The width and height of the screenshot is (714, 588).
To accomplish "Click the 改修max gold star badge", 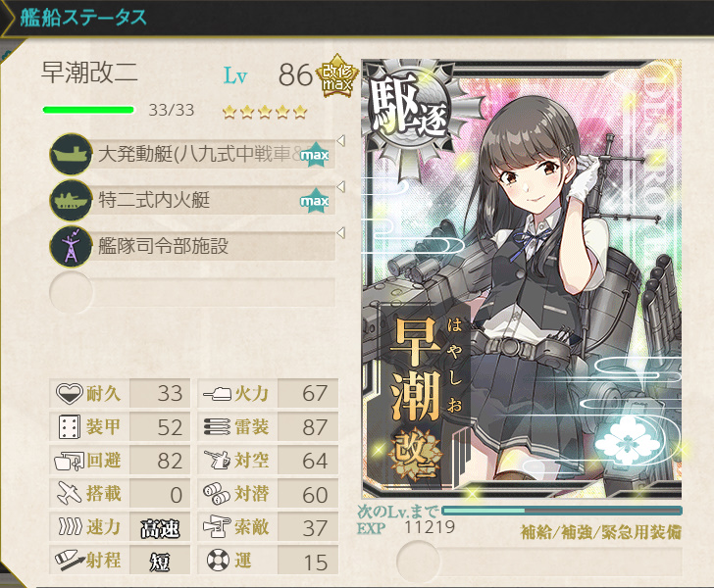I will [337, 76].
